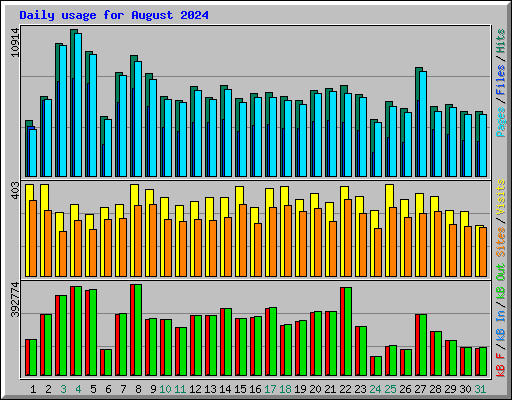
Task: Select the Visits legend label
Action: [501, 197]
